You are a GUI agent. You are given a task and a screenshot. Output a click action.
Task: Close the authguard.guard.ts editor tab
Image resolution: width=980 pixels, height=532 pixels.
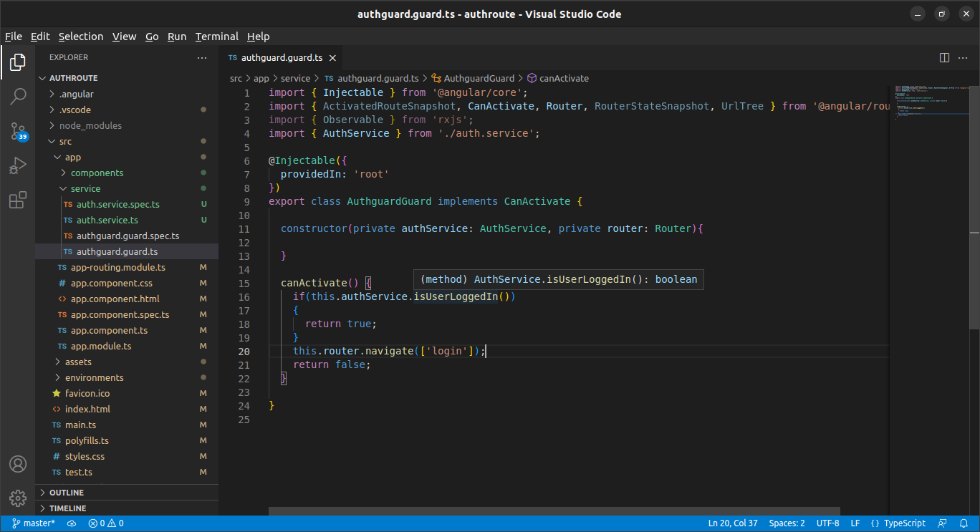tap(332, 58)
